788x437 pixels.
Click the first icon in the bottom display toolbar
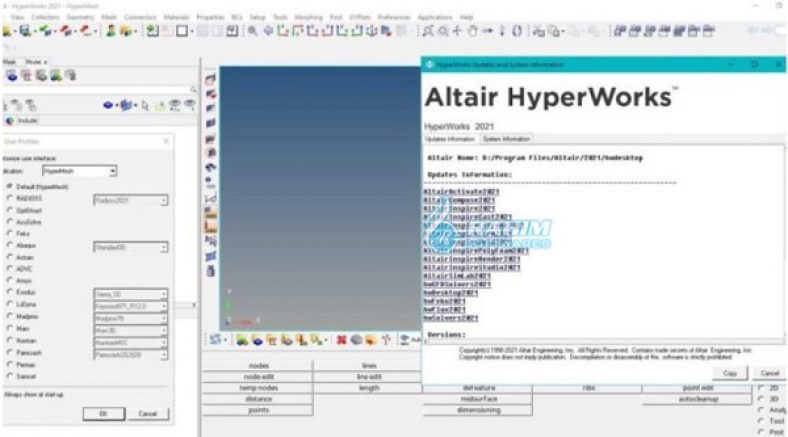tap(215, 340)
